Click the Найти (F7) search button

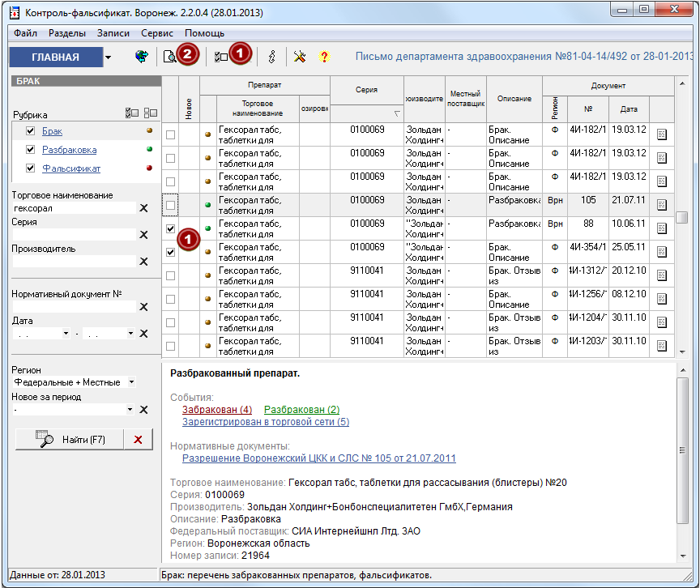click(x=69, y=440)
